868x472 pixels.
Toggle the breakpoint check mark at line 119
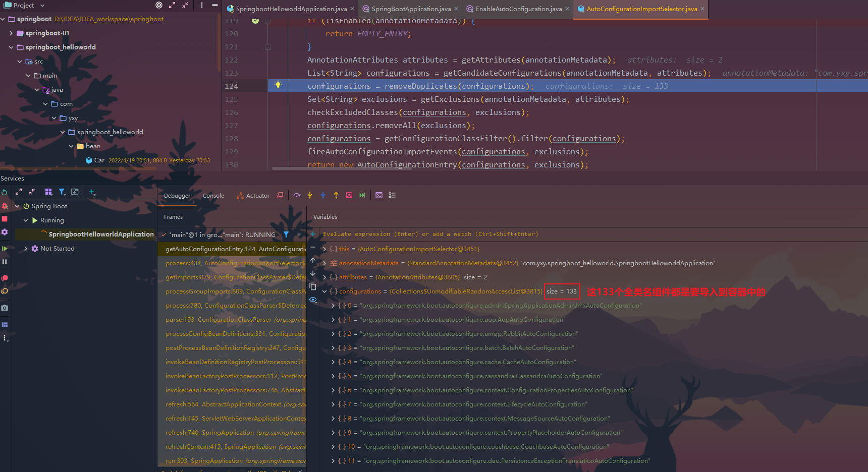tap(255, 21)
